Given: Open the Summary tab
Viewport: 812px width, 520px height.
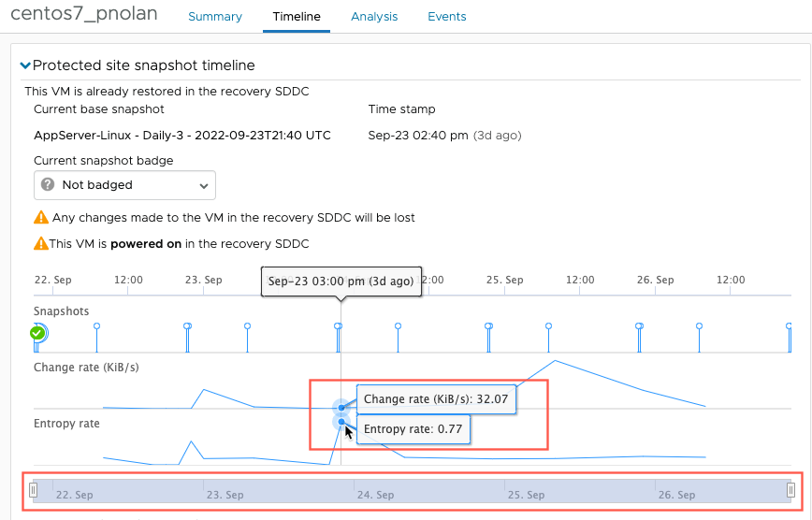Looking at the screenshot, I should coord(215,17).
